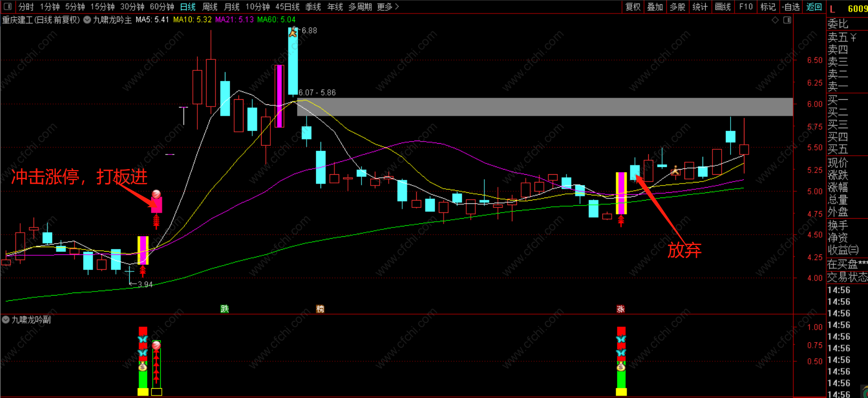Click the MA10: 5.32 value
This screenshot has width=868, height=398.
[192, 20]
